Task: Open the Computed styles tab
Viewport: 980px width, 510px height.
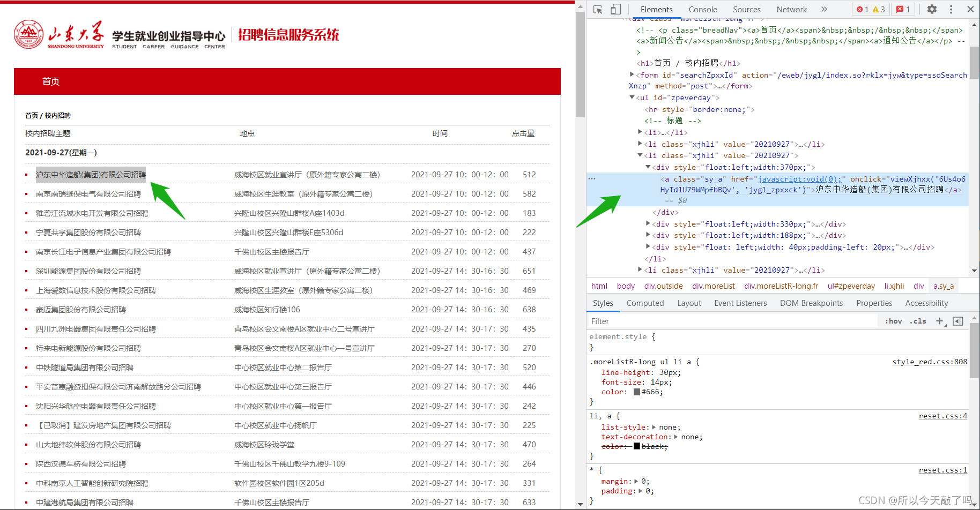Action: (x=645, y=303)
